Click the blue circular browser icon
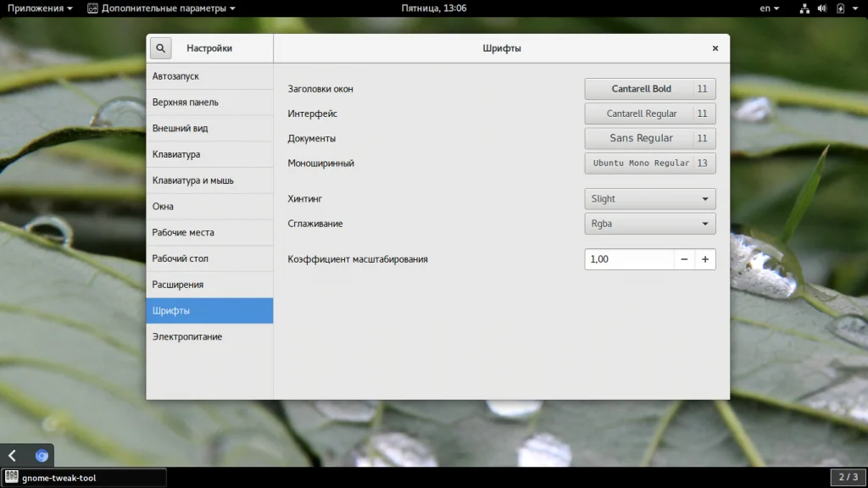Screen dimensions: 868x488 click(42, 455)
